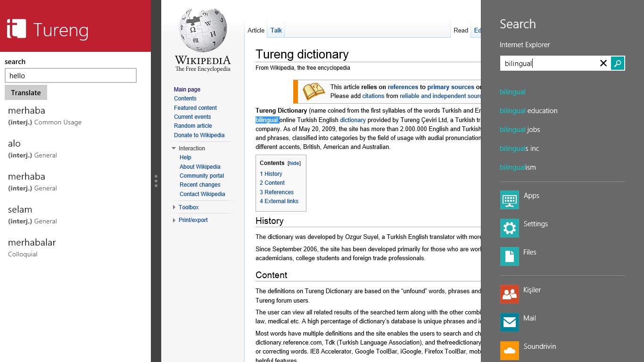This screenshot has width=644, height=362.
Task: Clear the search text with X icon
Action: [x=603, y=63]
